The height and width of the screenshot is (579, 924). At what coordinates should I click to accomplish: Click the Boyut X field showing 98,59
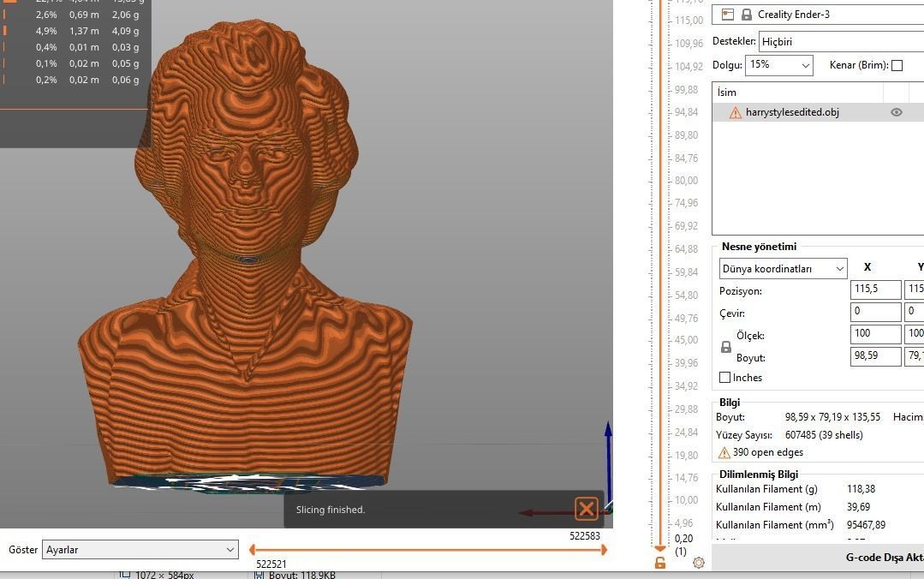[x=876, y=356]
